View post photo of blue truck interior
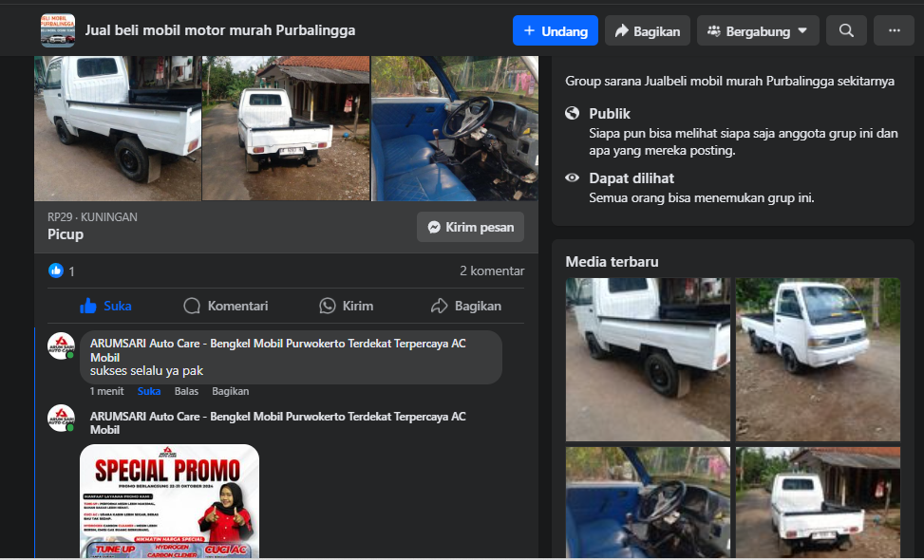The width and height of the screenshot is (924, 560). click(454, 128)
